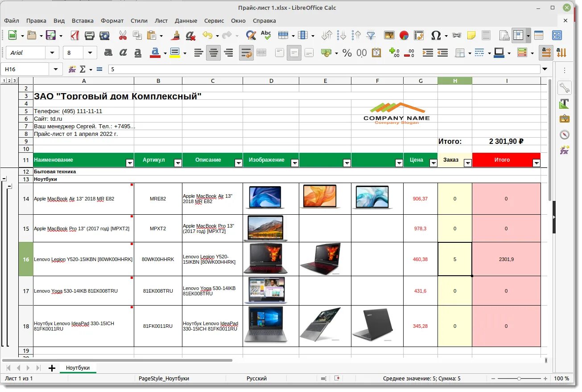The image size is (582, 392).
Task: Open filter dropdown for Артикул column
Action: (178, 163)
